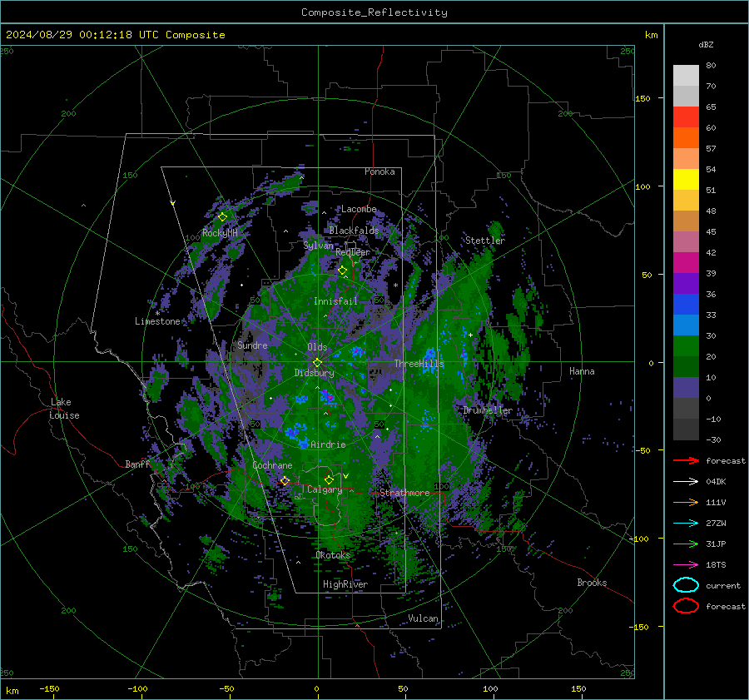Screen dimensions: 749x700
Task: Click the Calgary city label
Action: [x=325, y=489]
